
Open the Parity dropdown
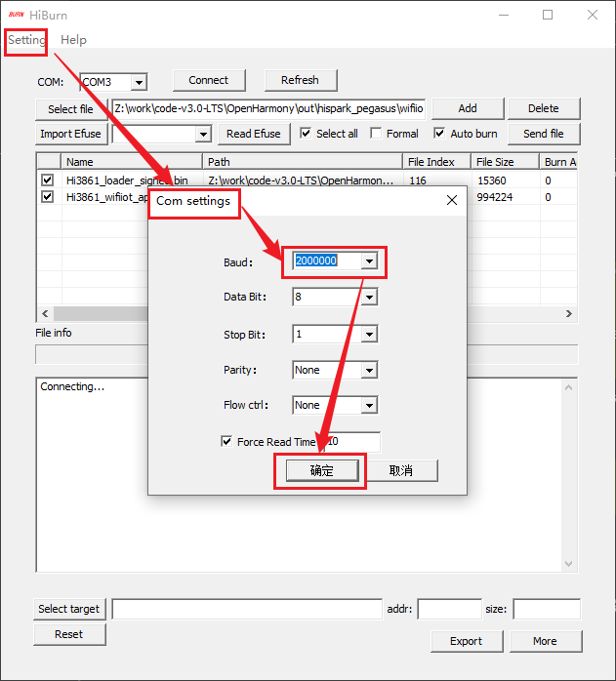370,371
